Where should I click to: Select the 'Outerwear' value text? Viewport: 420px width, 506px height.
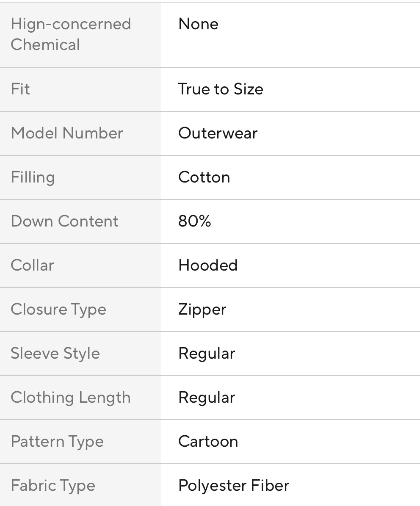(x=218, y=133)
